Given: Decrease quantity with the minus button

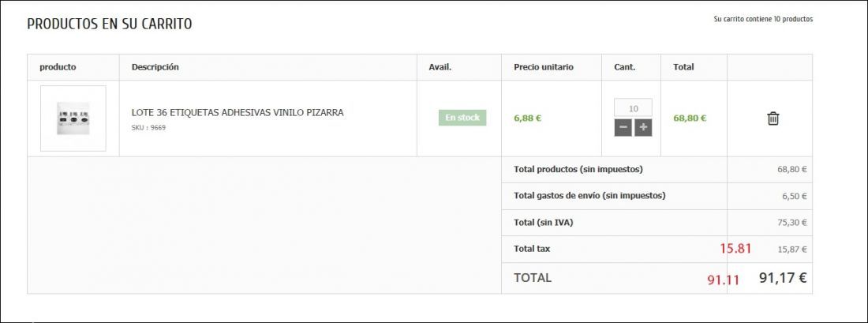Looking at the screenshot, I should tap(623, 128).
